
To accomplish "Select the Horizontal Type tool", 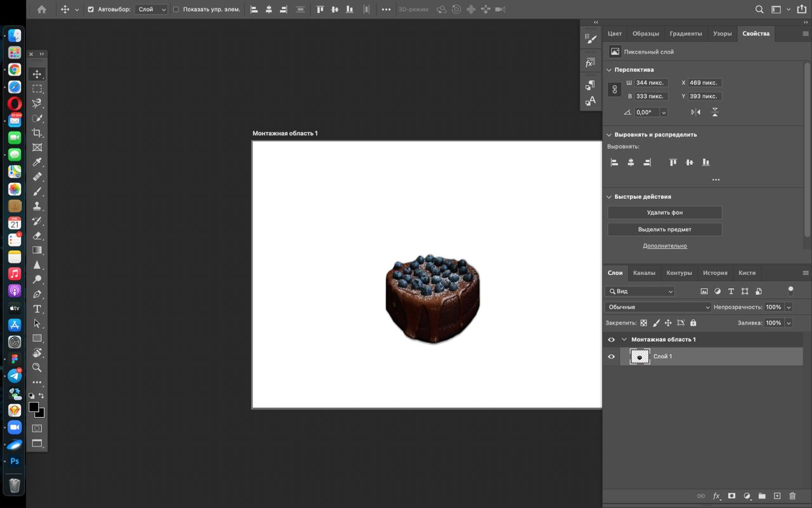I will tap(37, 309).
